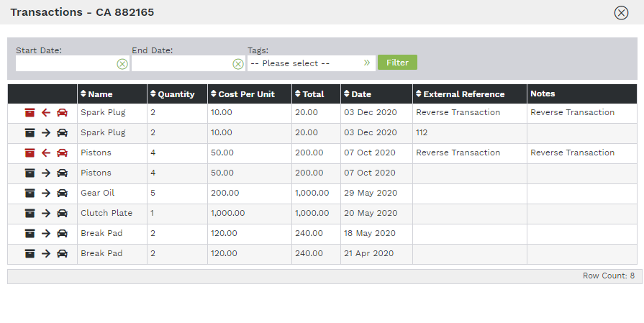Click the red archive box icon for Spark Plug reverse
The height and width of the screenshot is (323, 644).
(30, 112)
